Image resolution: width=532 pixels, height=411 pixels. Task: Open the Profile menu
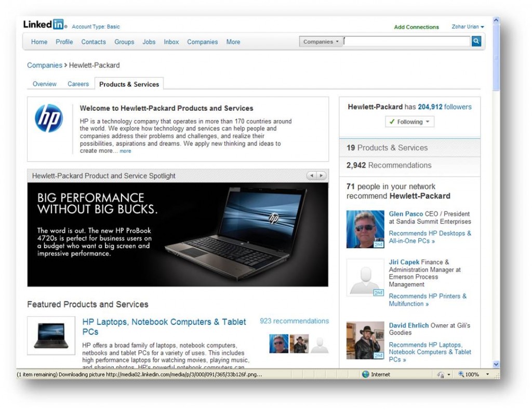coord(64,42)
